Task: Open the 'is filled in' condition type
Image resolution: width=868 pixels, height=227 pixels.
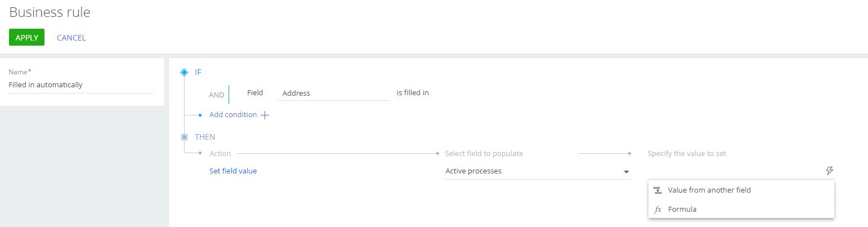Action: click(413, 92)
